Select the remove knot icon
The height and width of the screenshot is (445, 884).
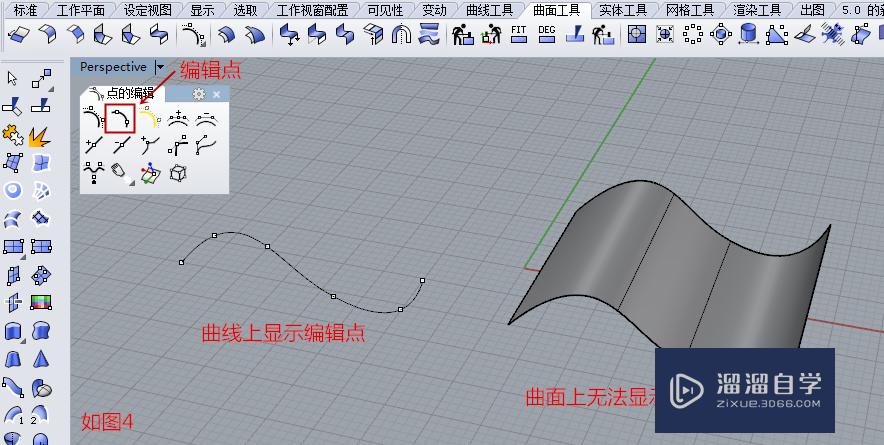click(x=121, y=146)
